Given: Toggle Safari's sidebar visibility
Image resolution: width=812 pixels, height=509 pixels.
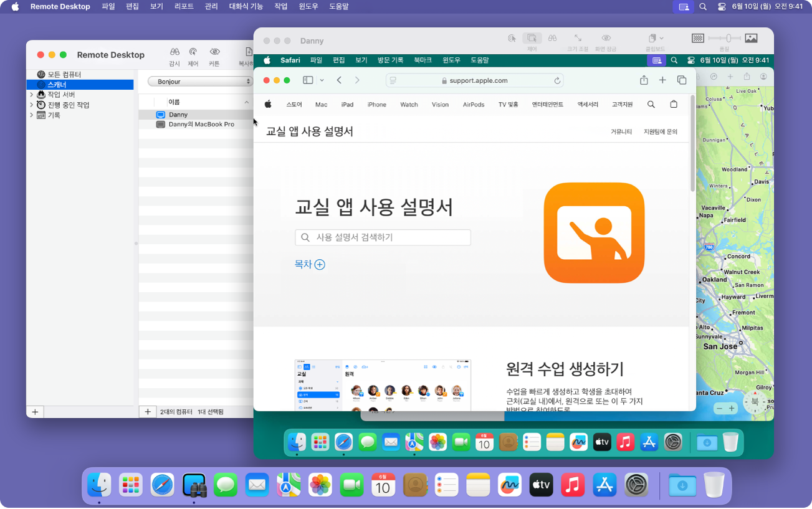Looking at the screenshot, I should [x=307, y=80].
